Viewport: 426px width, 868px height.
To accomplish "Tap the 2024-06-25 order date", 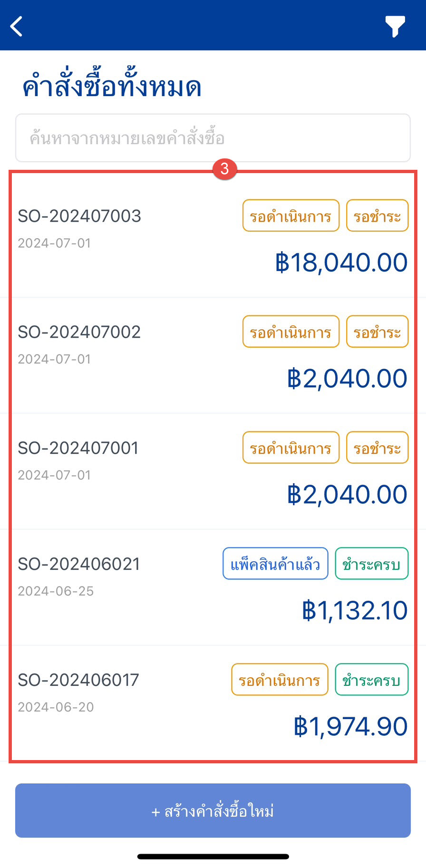I will pos(56,591).
